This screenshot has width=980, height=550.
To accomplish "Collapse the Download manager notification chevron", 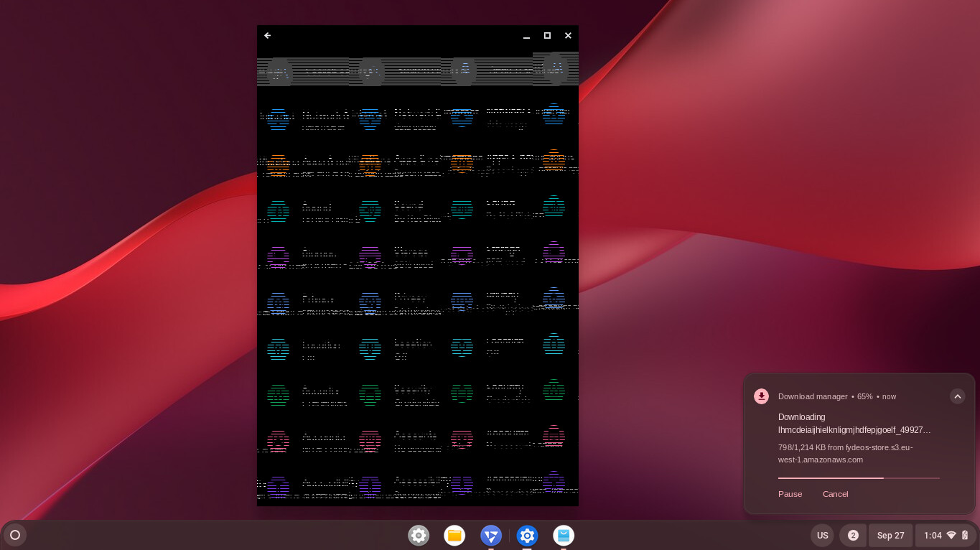I will point(957,396).
